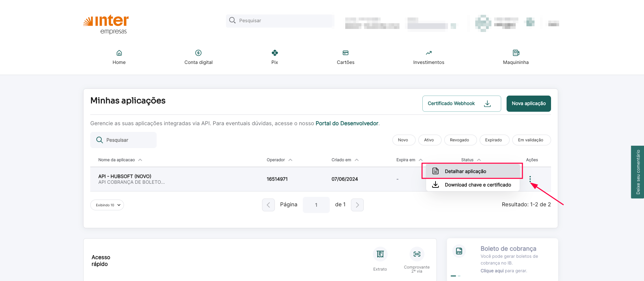Create a Nova aplicação
The height and width of the screenshot is (281, 644).
coord(529,104)
